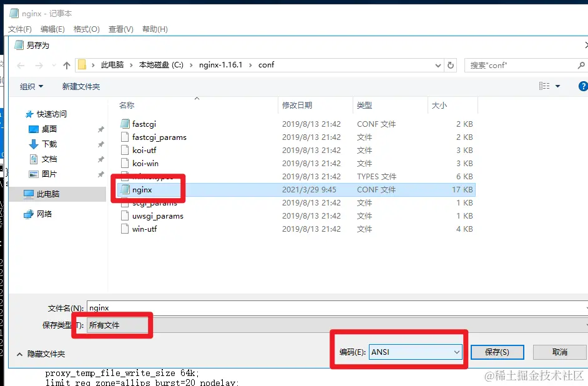Viewport: 588px width, 386px height.
Task: Open the 帮助(H) menu
Action: click(x=155, y=29)
